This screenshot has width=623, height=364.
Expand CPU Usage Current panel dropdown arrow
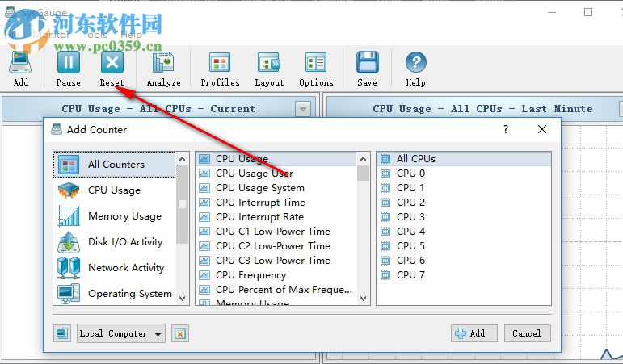point(303,109)
